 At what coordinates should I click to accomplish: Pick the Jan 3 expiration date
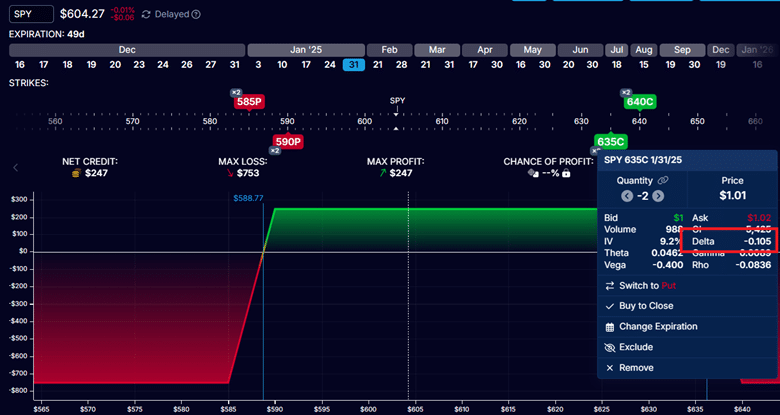click(258, 65)
